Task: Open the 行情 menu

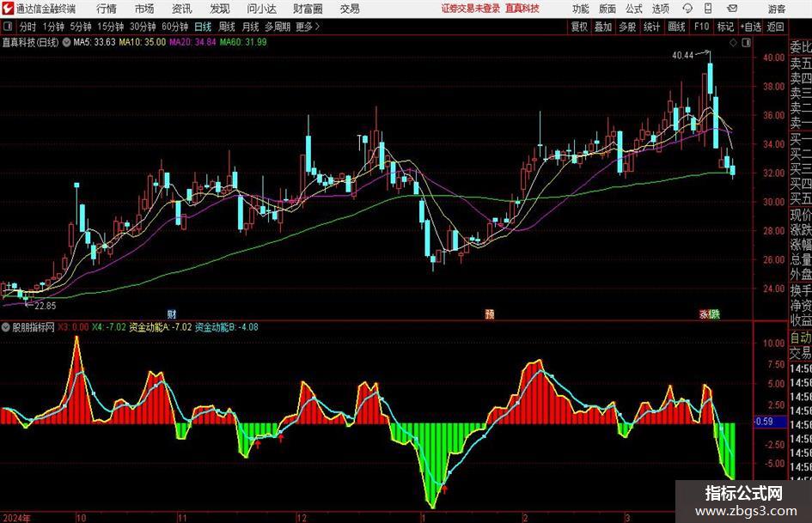Action: point(107,9)
